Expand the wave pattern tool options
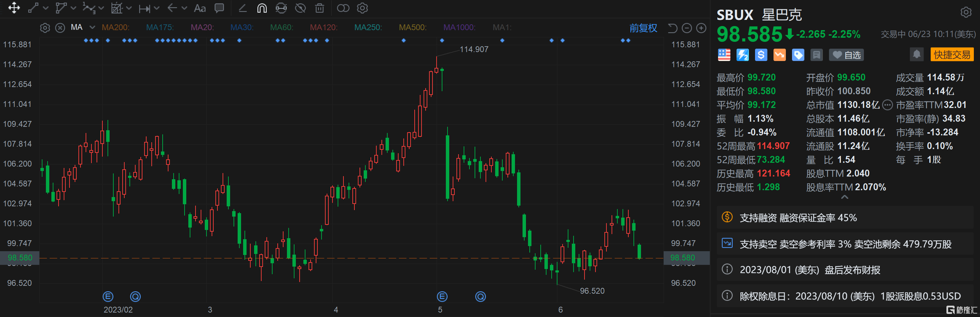Image resolution: width=980 pixels, height=317 pixels. (101, 8)
